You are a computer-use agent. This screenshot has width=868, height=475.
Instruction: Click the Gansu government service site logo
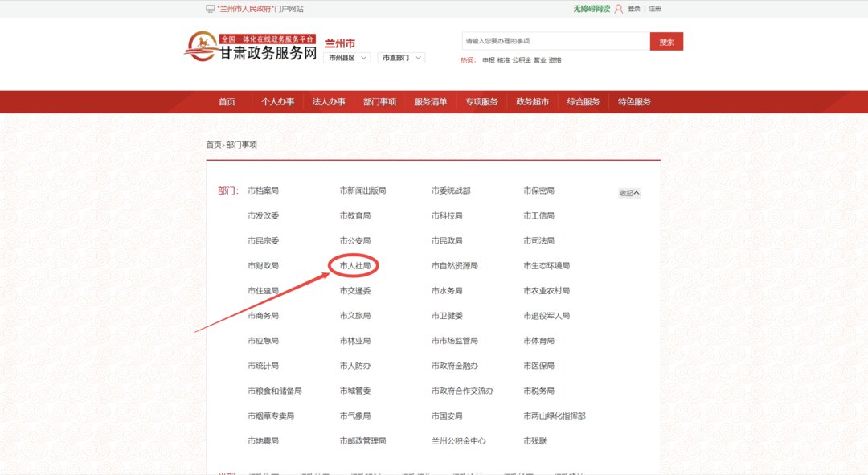(x=251, y=47)
